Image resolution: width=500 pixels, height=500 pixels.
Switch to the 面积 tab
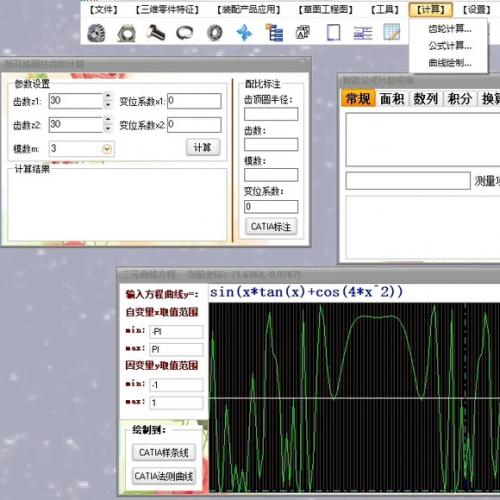coord(392,99)
